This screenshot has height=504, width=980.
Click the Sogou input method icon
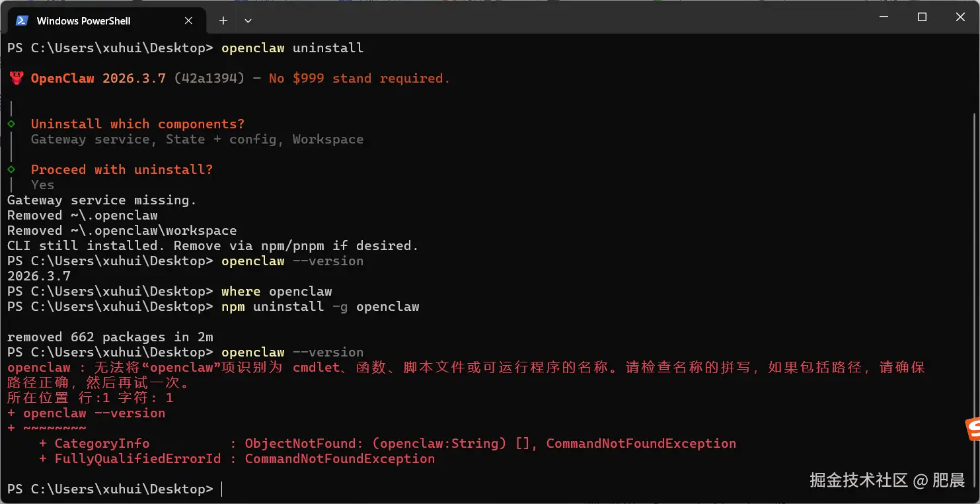(x=973, y=429)
